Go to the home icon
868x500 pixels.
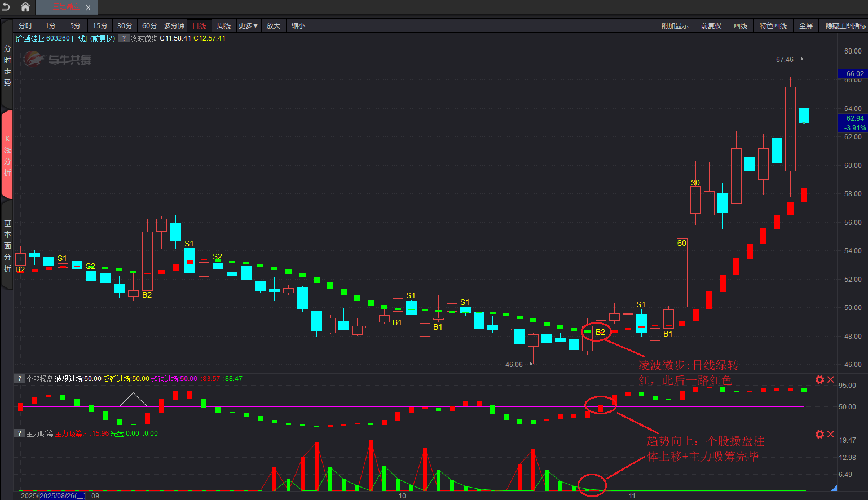tap(25, 7)
